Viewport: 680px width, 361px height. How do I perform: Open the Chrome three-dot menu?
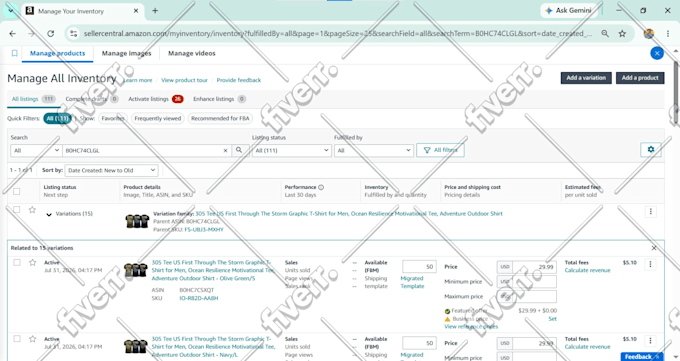[x=668, y=33]
